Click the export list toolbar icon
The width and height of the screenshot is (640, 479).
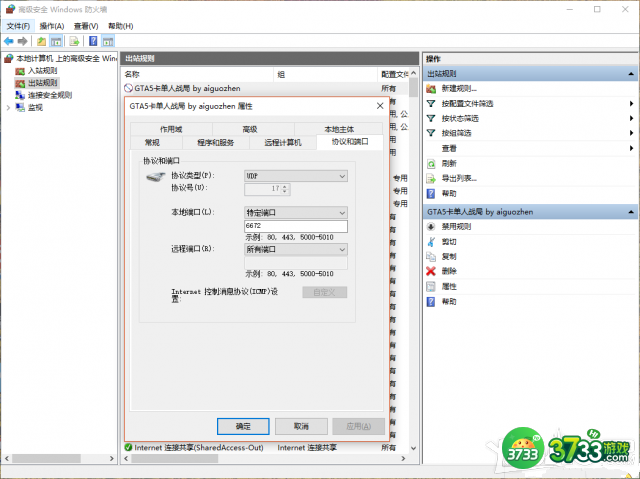pyautogui.click(x=74, y=41)
